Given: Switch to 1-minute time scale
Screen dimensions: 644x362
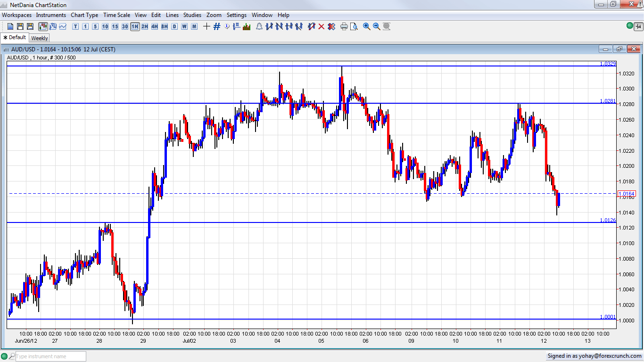Looking at the screenshot, I should [85, 26].
